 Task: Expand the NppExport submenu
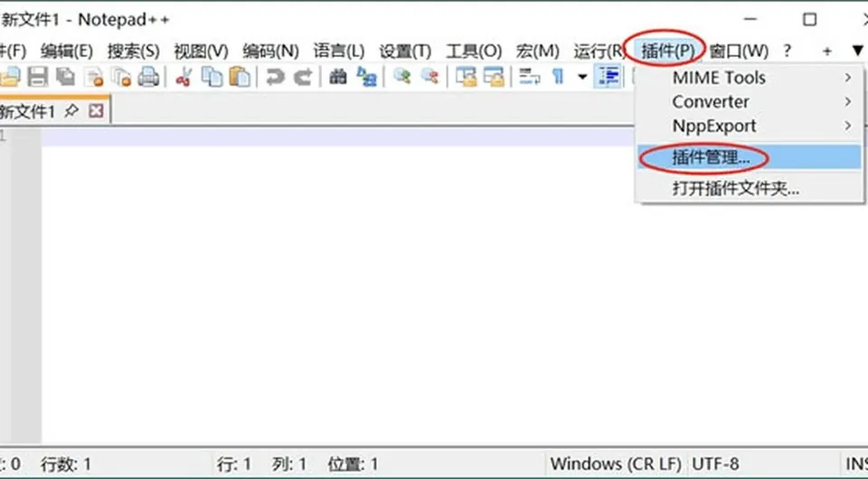click(x=750, y=127)
